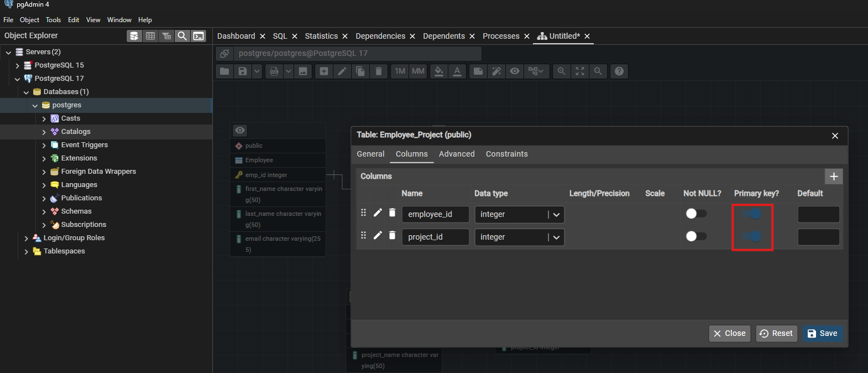Expand the Schemas tree node
The image size is (868, 373).
(44, 211)
